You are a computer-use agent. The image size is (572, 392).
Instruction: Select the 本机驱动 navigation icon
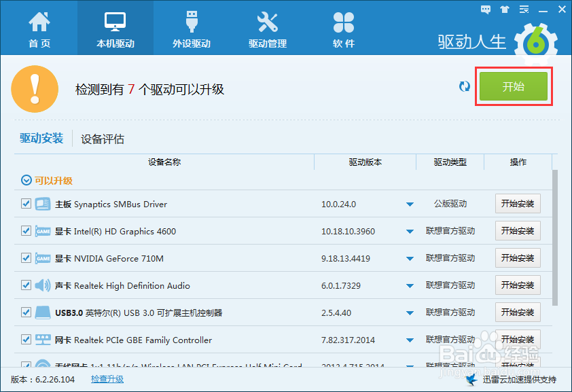pyautogui.click(x=115, y=27)
